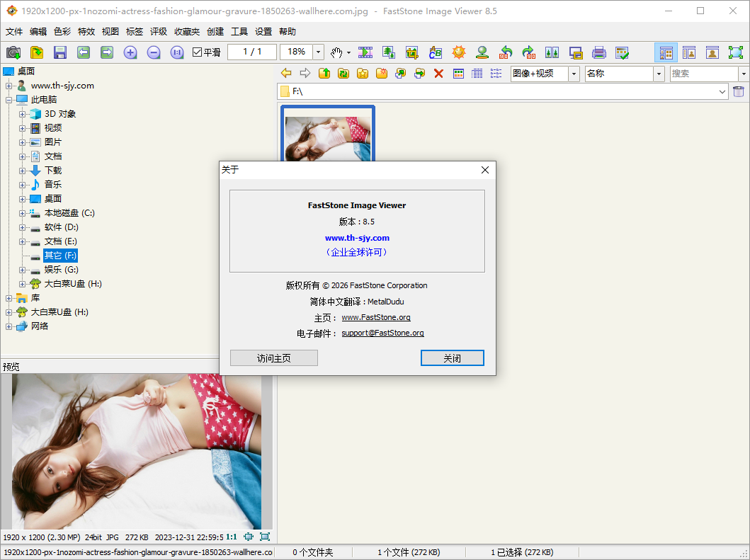Click the support@FastStone.org email link
The image size is (750, 560).
[382, 333]
